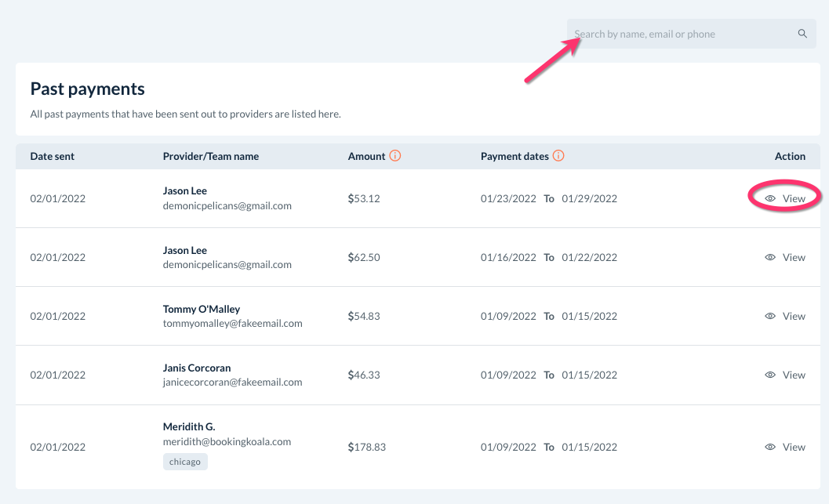Click the Provider/Team name column header
829x504 pixels.
coord(211,156)
